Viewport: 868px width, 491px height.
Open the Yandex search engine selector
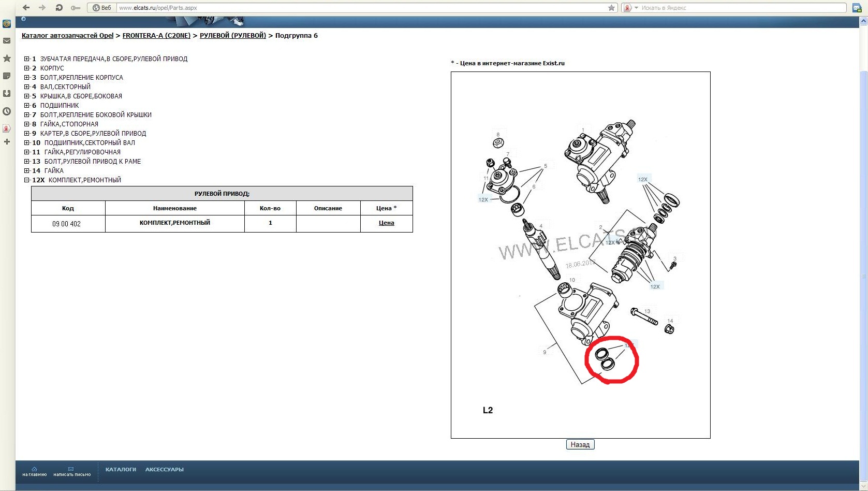pyautogui.click(x=631, y=8)
